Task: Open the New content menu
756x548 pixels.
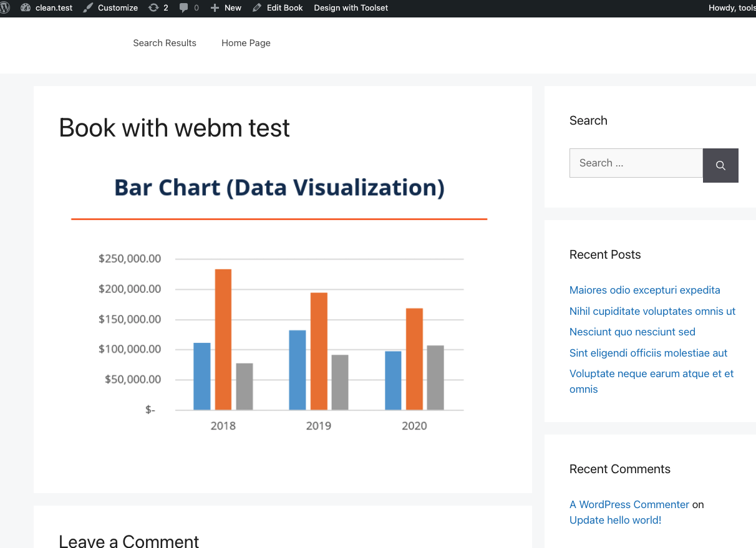Action: (226, 8)
